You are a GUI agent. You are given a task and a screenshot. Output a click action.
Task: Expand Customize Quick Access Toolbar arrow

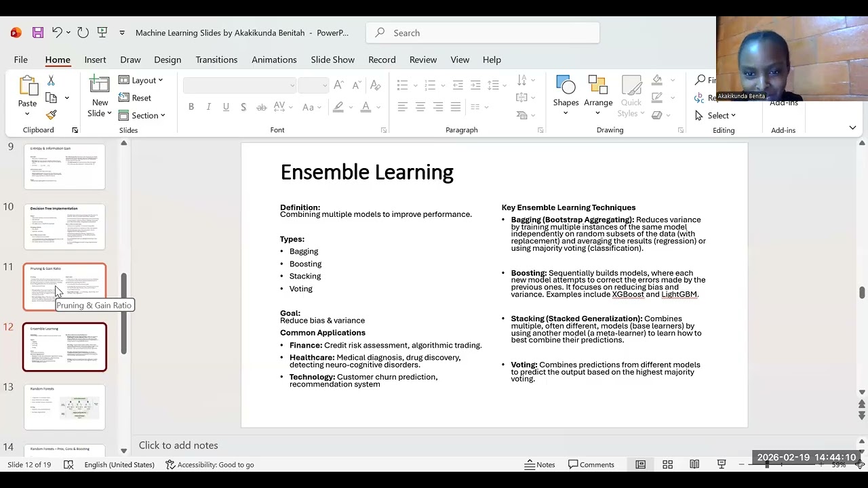[x=122, y=33]
